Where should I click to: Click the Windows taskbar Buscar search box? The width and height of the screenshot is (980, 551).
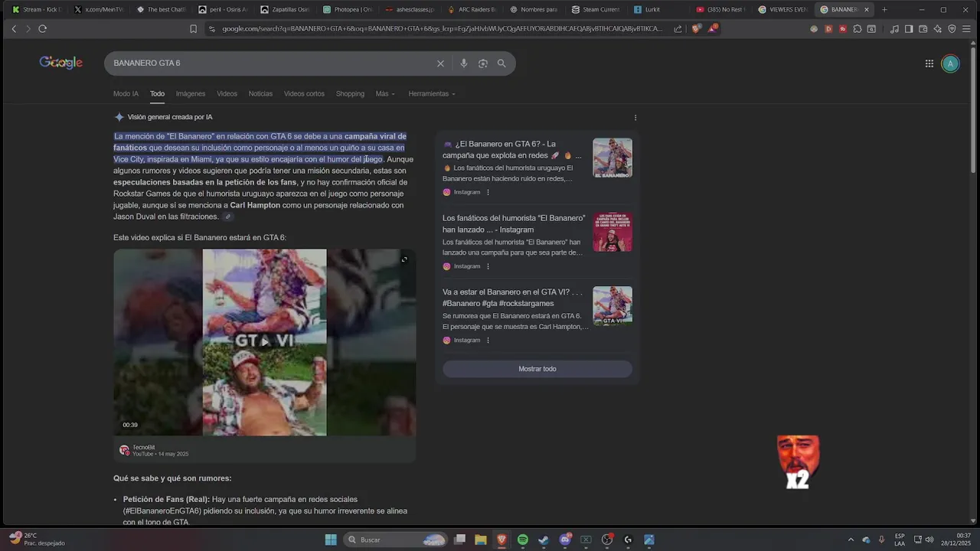[395, 540]
